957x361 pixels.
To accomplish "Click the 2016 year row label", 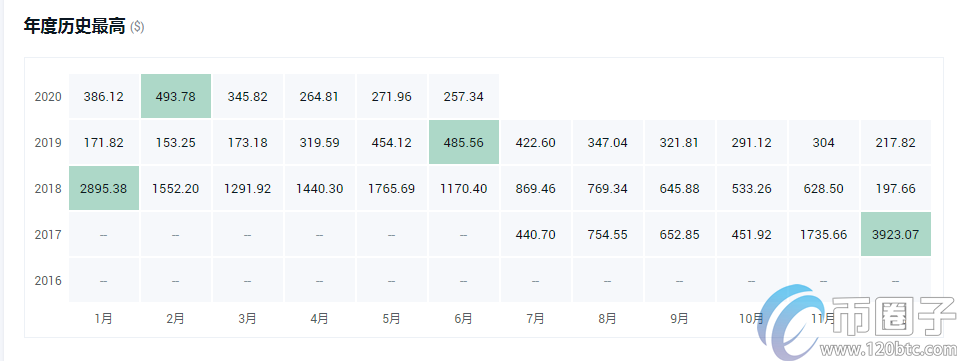I will (x=48, y=280).
